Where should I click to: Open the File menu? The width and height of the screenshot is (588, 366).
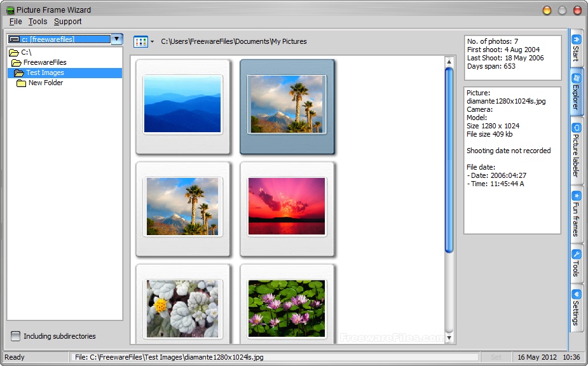click(16, 22)
